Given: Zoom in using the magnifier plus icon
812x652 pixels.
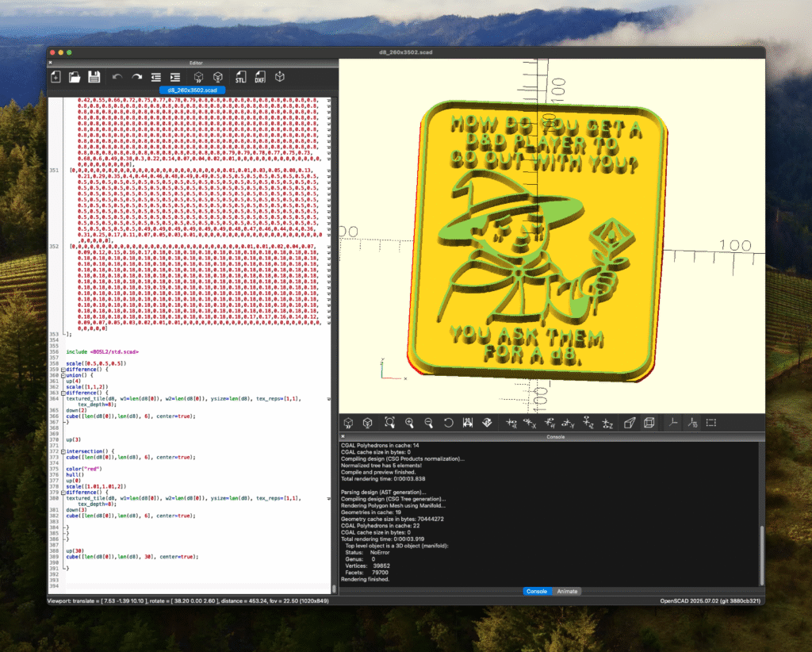Looking at the screenshot, I should (x=409, y=424).
